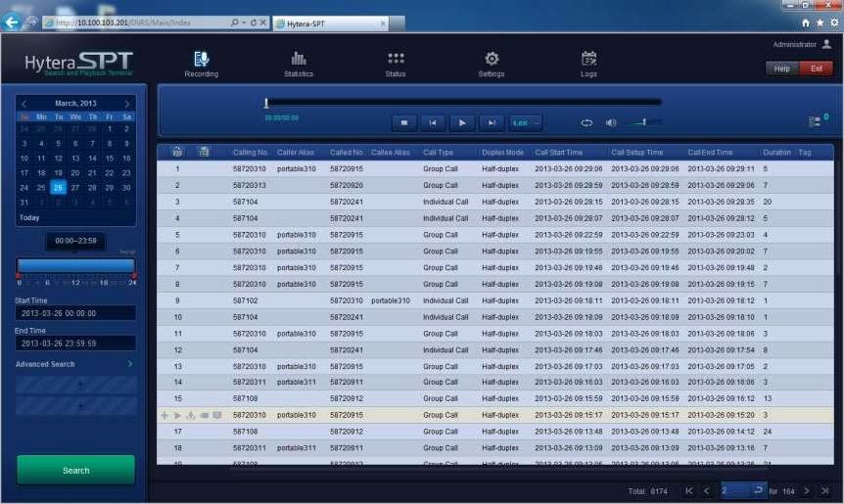844x504 pixels.
Task: Click the Help button
Action: click(x=781, y=69)
